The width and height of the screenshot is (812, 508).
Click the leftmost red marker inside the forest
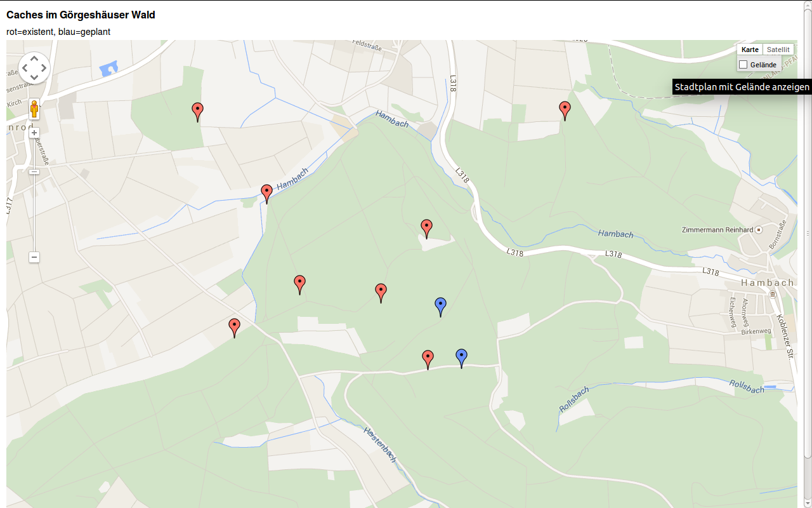click(299, 284)
